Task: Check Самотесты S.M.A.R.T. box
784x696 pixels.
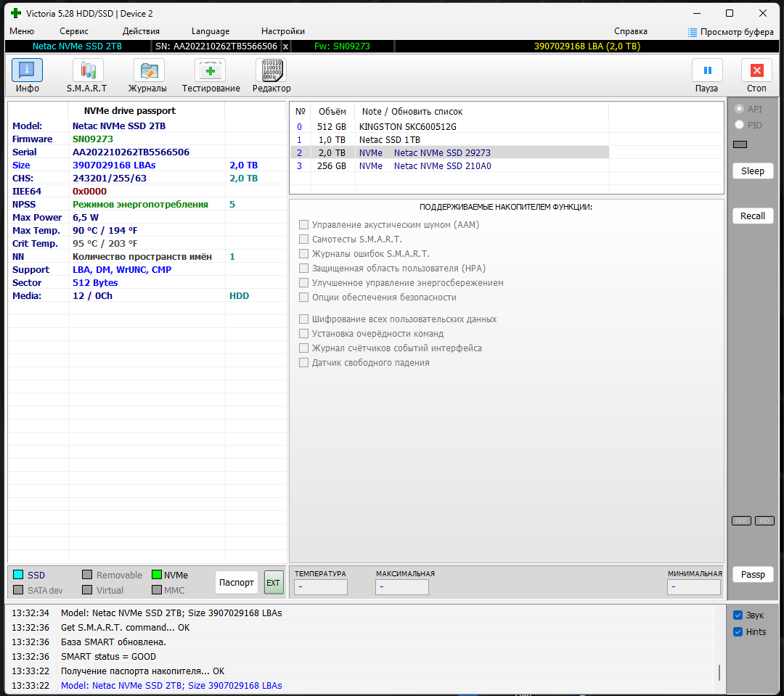Action: pos(303,239)
